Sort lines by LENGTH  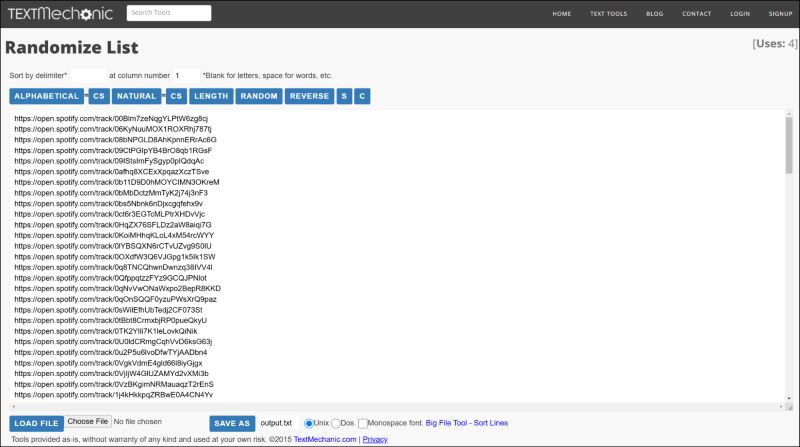[211, 96]
